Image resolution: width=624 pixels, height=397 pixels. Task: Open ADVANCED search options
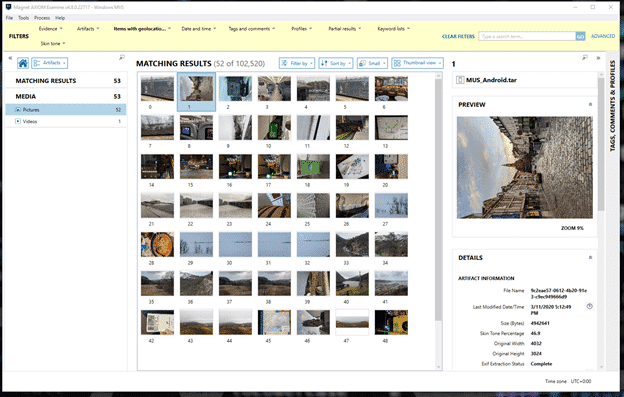(603, 36)
